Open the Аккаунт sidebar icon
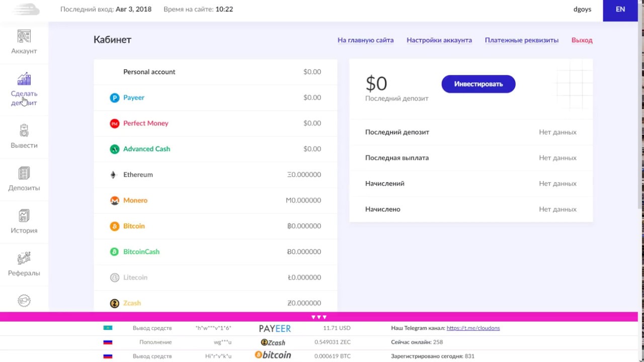The image size is (644, 362). pos(24,36)
